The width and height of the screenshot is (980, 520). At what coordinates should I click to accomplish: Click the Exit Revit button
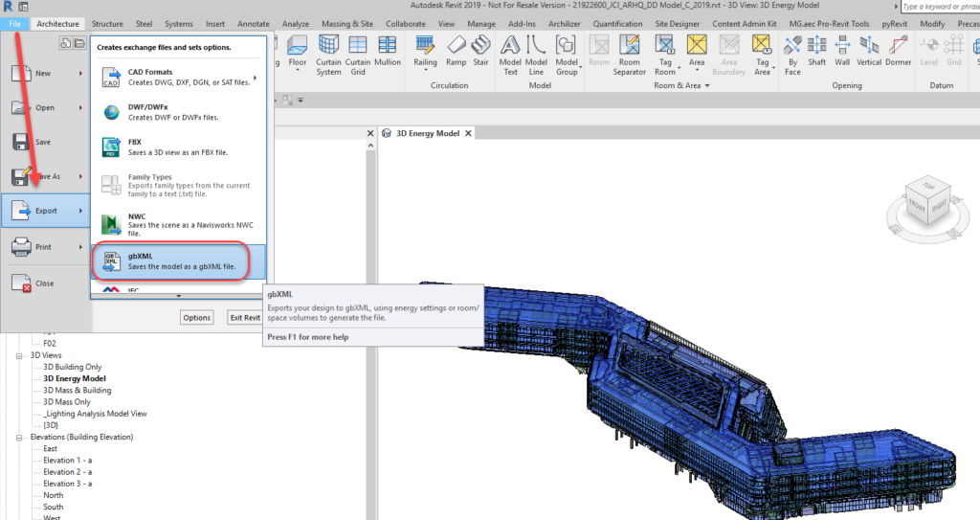coord(245,318)
